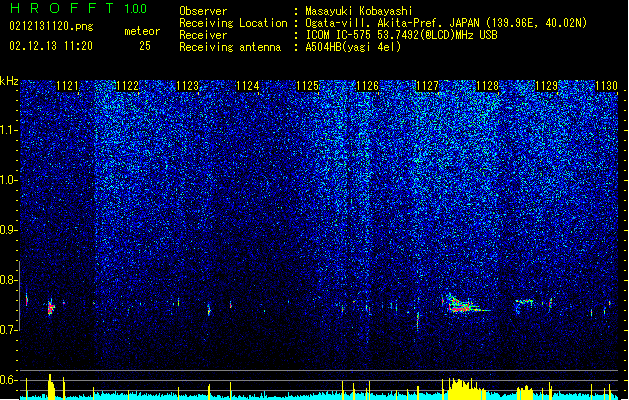Screen dimensions: 629x400
Task: Click the 1127 time marker
Action: pyautogui.click(x=428, y=86)
